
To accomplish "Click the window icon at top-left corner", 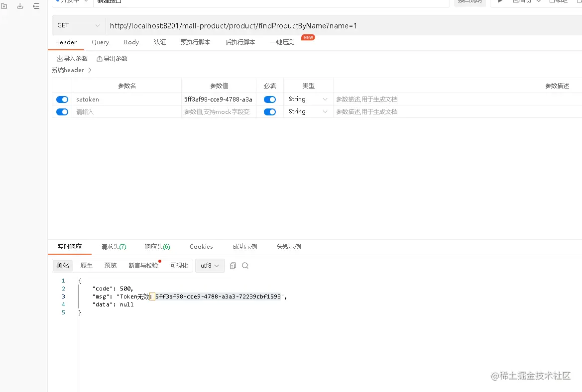I will tap(5, 6).
